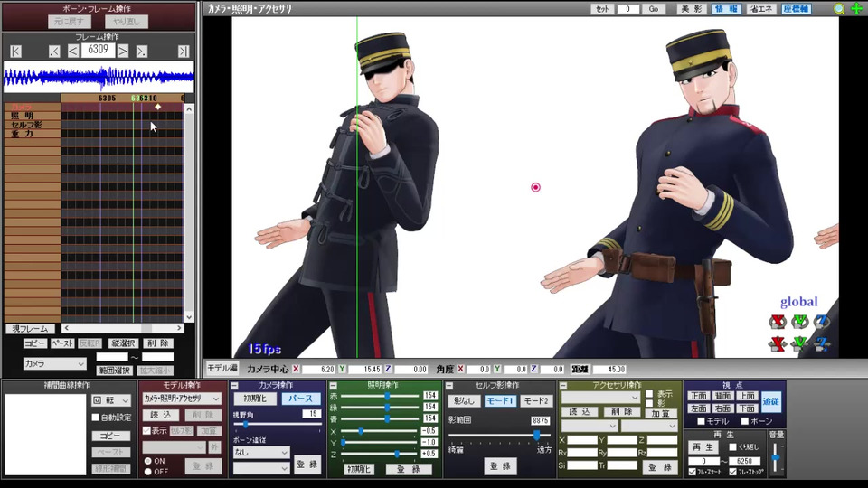Enable accessory 影 checkbox
Viewport: 868px width, 488px height.
point(649,403)
